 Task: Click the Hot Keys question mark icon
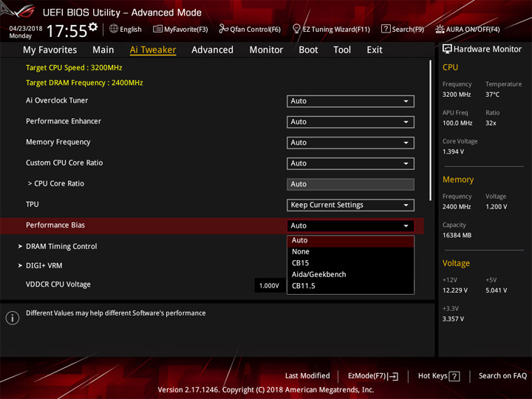click(x=454, y=376)
